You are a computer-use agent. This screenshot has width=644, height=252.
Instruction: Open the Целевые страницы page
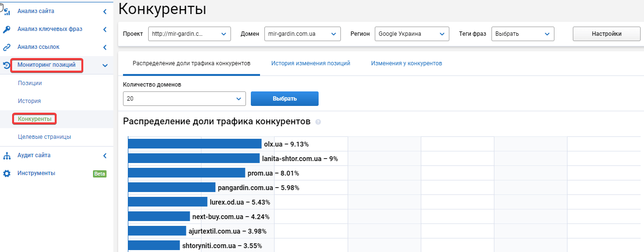(x=45, y=137)
